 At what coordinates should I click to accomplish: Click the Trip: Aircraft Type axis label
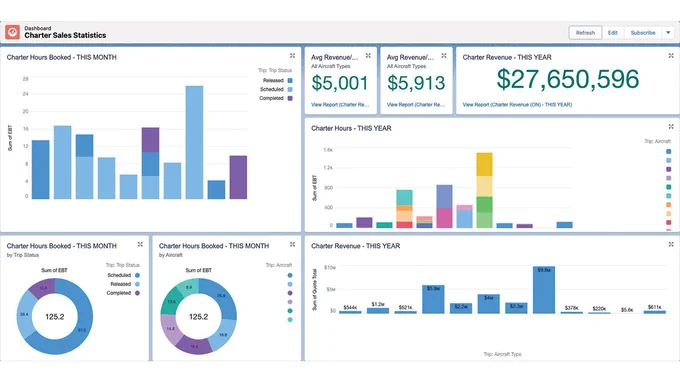[503, 354]
